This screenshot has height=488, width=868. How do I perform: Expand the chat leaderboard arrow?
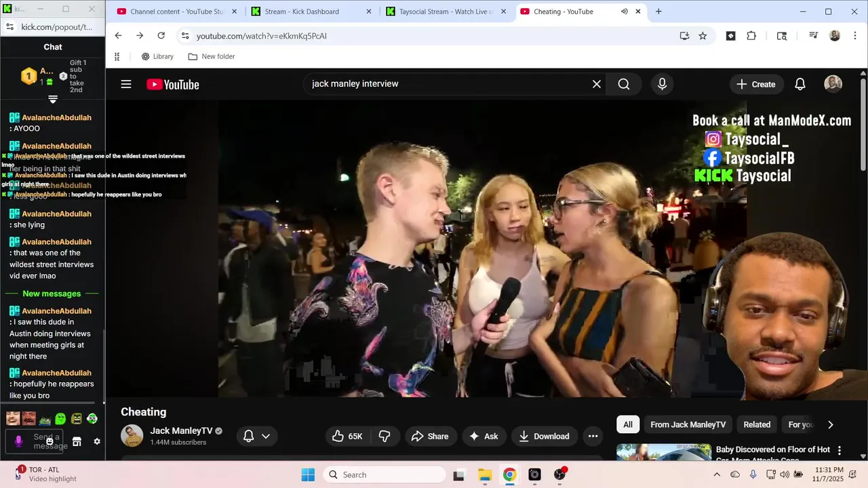(53, 100)
